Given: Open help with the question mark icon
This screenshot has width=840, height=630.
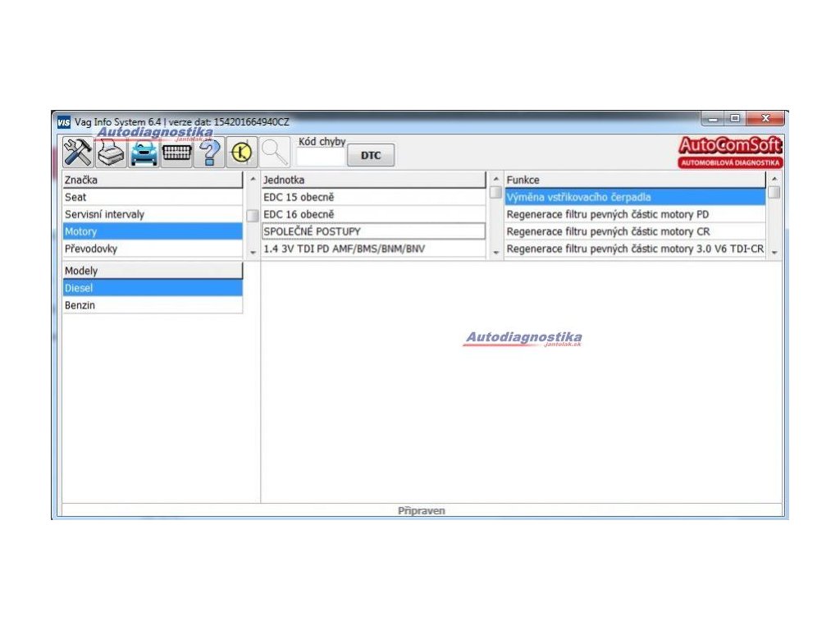Looking at the screenshot, I should pos(209,153).
